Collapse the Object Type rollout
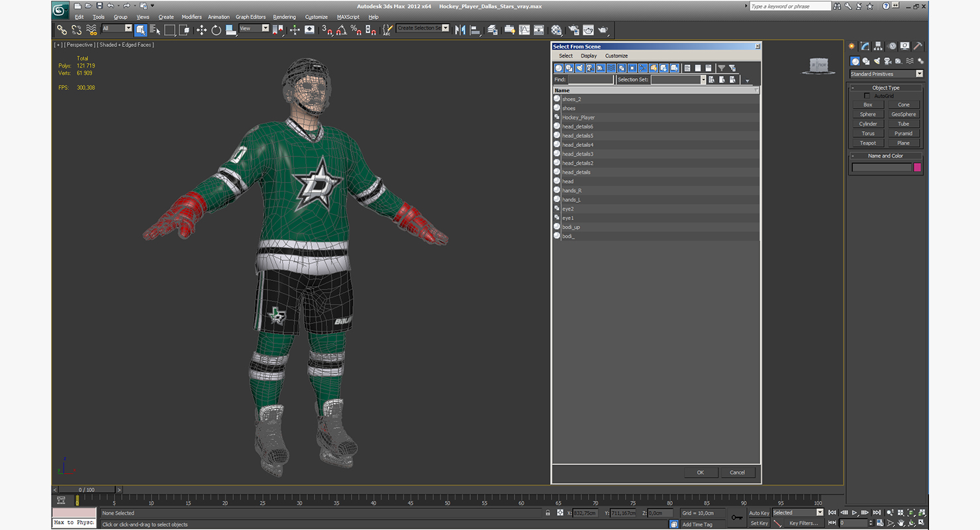Screen dimensions: 980x530 [885, 87]
